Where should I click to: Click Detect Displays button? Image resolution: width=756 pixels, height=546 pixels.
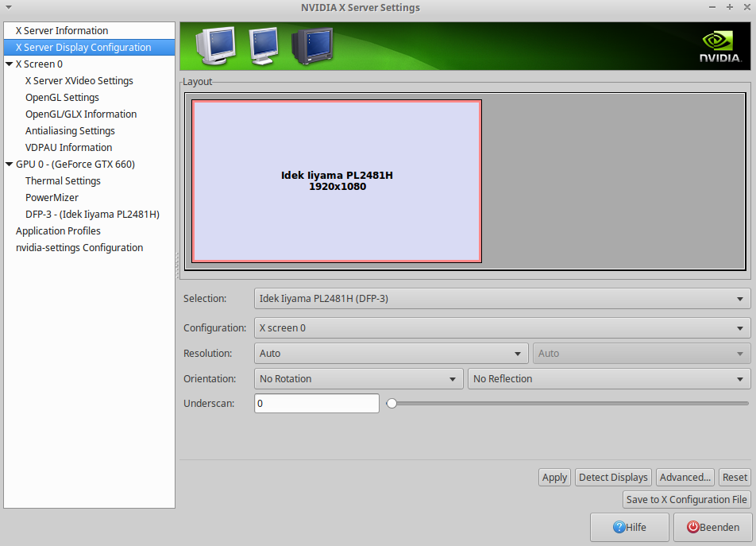click(613, 477)
